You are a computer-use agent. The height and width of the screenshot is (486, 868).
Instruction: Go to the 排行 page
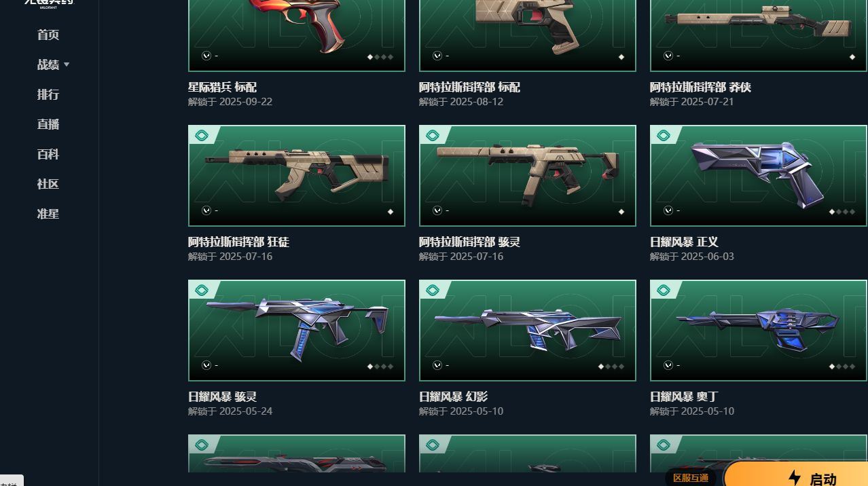point(48,94)
